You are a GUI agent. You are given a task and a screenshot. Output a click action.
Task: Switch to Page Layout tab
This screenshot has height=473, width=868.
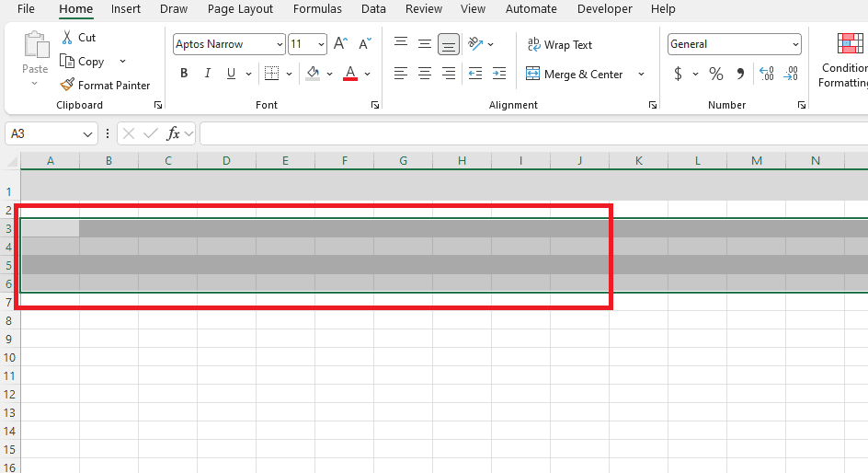240,9
